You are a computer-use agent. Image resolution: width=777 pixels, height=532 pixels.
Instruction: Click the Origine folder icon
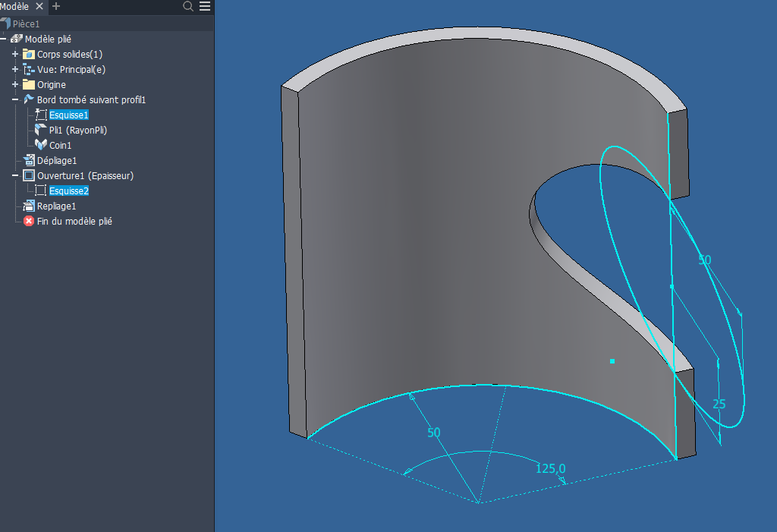pyautogui.click(x=29, y=84)
